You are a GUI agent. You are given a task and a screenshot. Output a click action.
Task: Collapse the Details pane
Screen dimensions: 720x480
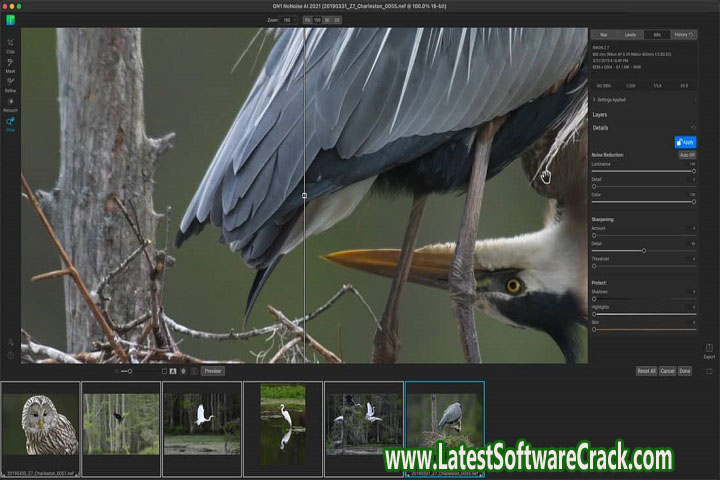[x=600, y=128]
